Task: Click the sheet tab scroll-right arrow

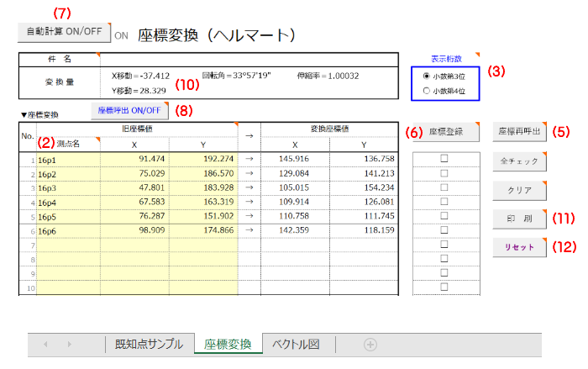Action: (69, 345)
